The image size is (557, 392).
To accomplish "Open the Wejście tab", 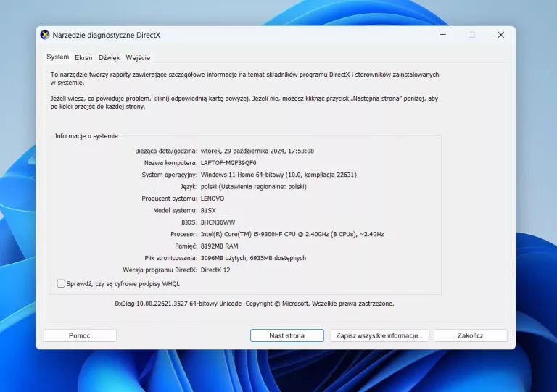I will tap(138, 58).
